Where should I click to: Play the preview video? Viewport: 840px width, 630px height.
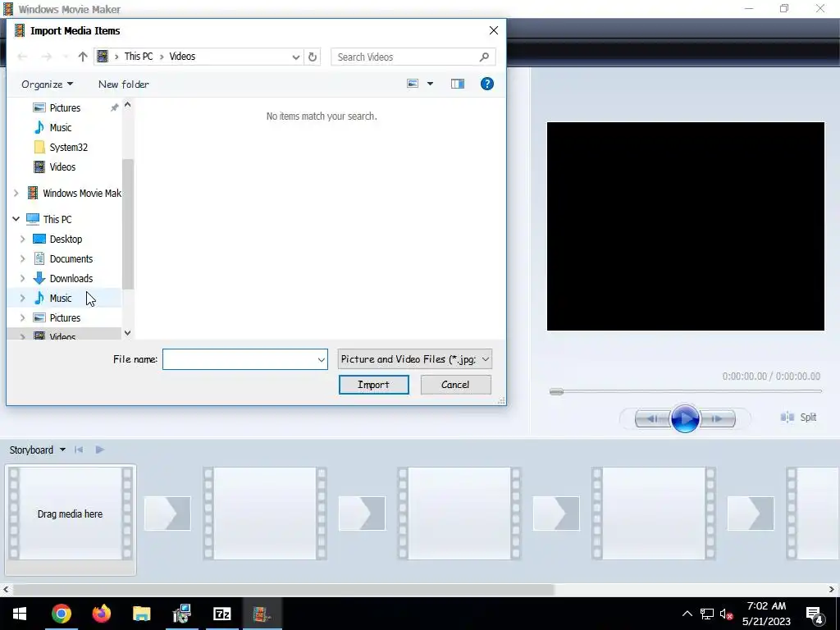[x=685, y=418]
